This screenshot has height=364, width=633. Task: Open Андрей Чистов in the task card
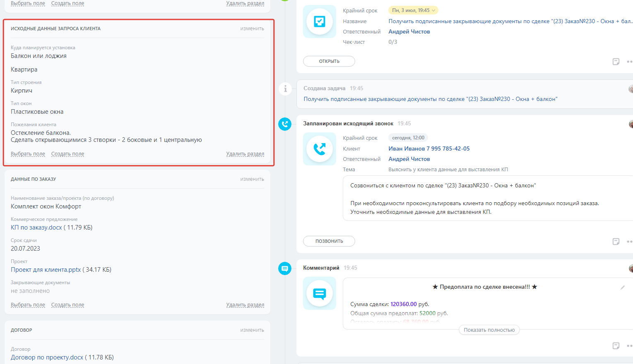(x=409, y=31)
